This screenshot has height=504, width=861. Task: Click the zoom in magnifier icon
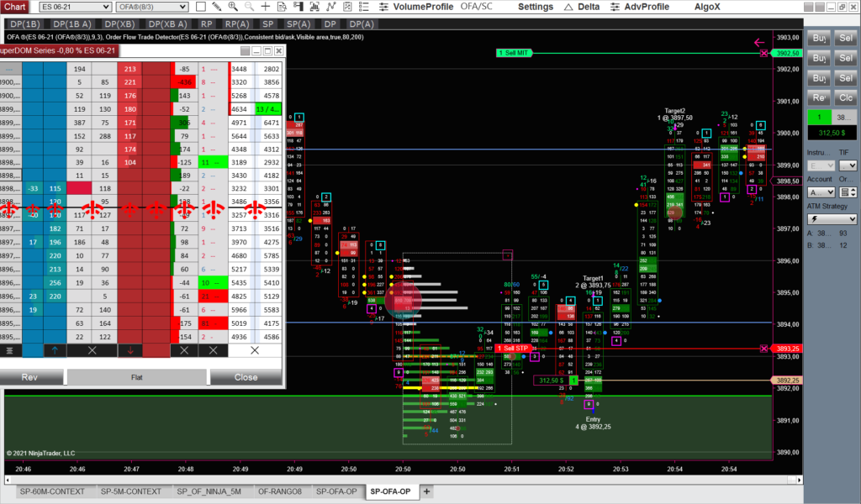(233, 7)
